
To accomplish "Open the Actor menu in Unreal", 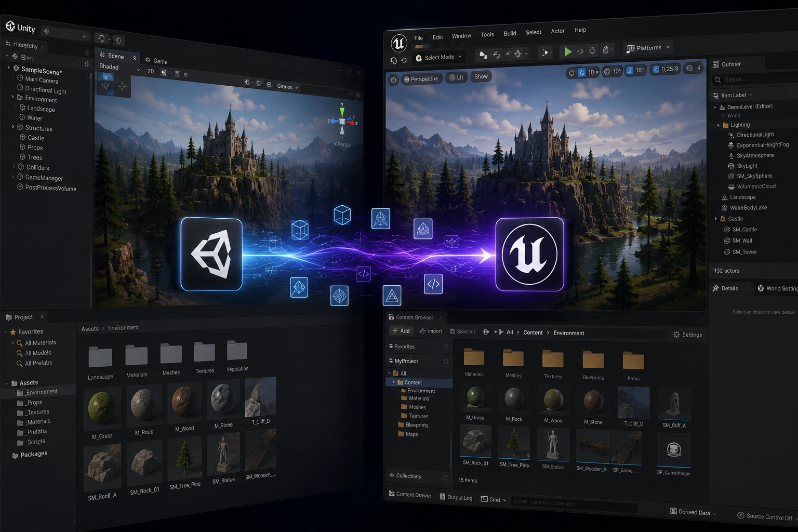I will pos(557,31).
